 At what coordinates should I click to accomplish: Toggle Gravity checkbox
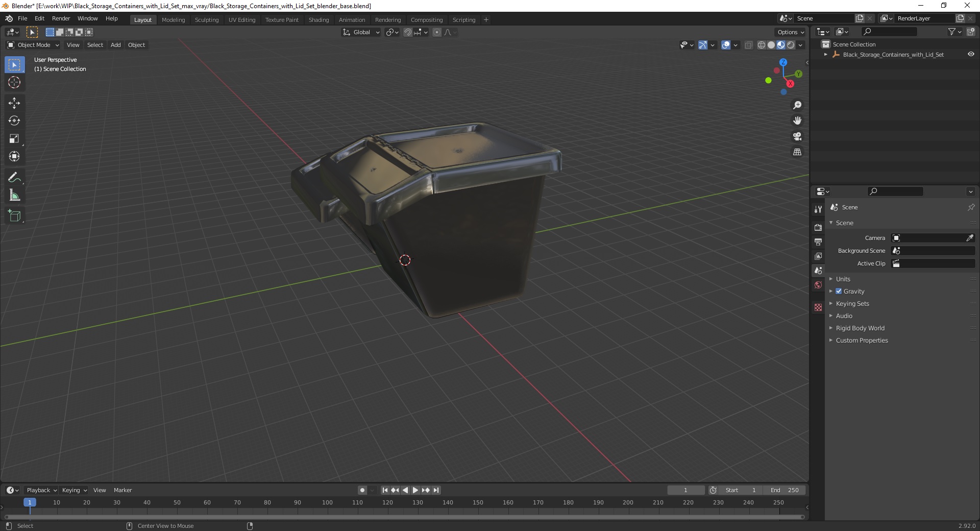pyautogui.click(x=839, y=291)
